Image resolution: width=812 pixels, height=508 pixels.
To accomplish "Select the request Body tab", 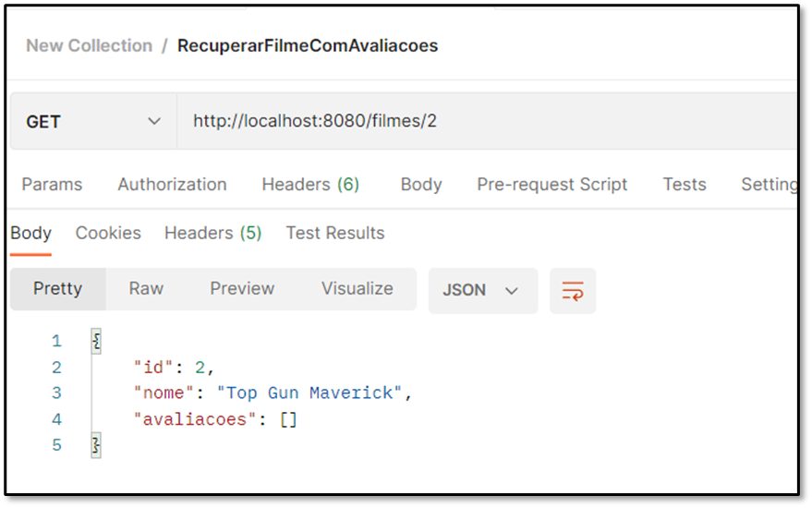I will click(x=421, y=185).
